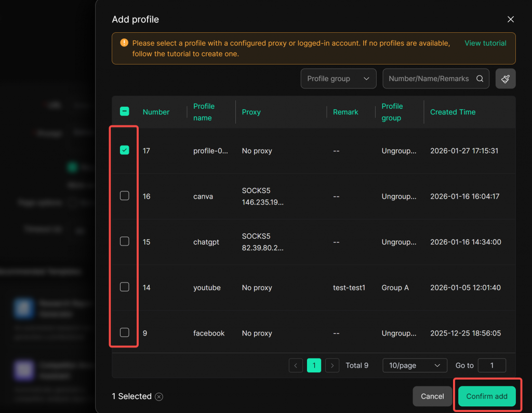Enable the facebook profile checkbox
This screenshot has height=413, width=532.
coord(125,333)
